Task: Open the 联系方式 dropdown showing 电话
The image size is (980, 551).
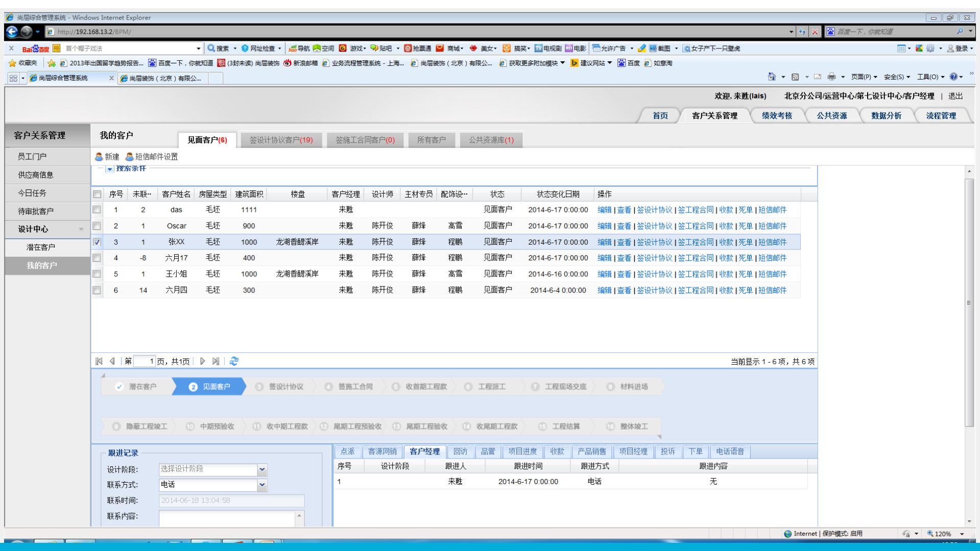Action: [x=261, y=485]
